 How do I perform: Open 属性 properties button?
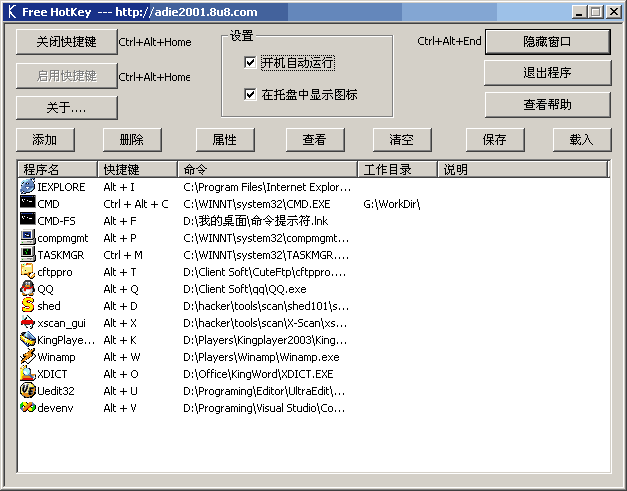(x=225, y=140)
